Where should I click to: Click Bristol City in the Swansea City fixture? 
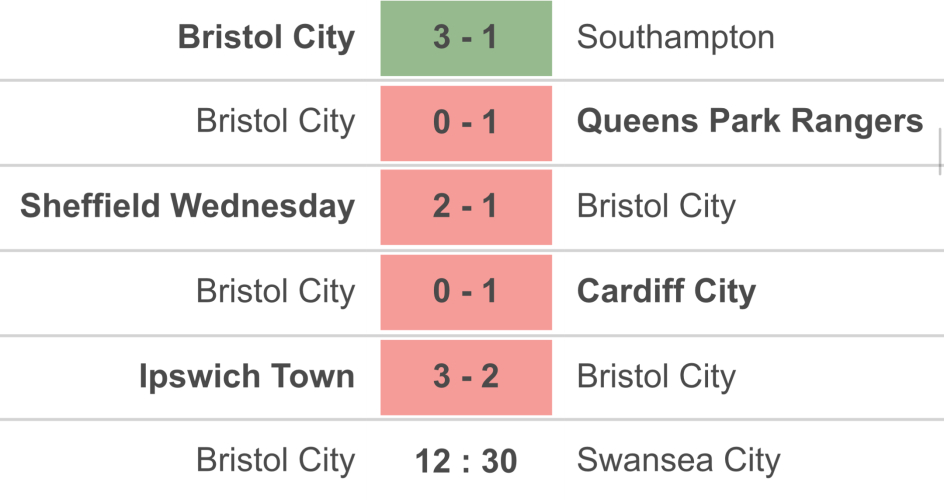click(x=275, y=461)
